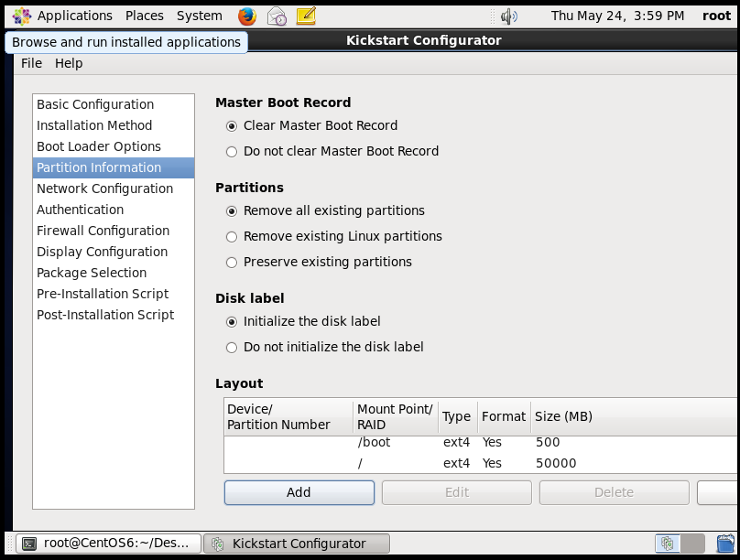Open the root user menu
Image resolution: width=740 pixels, height=560 pixels.
click(716, 16)
